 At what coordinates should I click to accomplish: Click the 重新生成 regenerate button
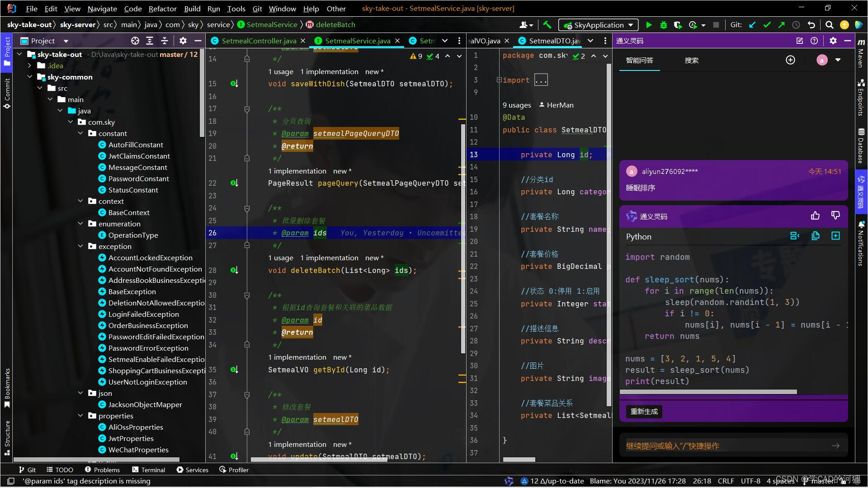(644, 411)
